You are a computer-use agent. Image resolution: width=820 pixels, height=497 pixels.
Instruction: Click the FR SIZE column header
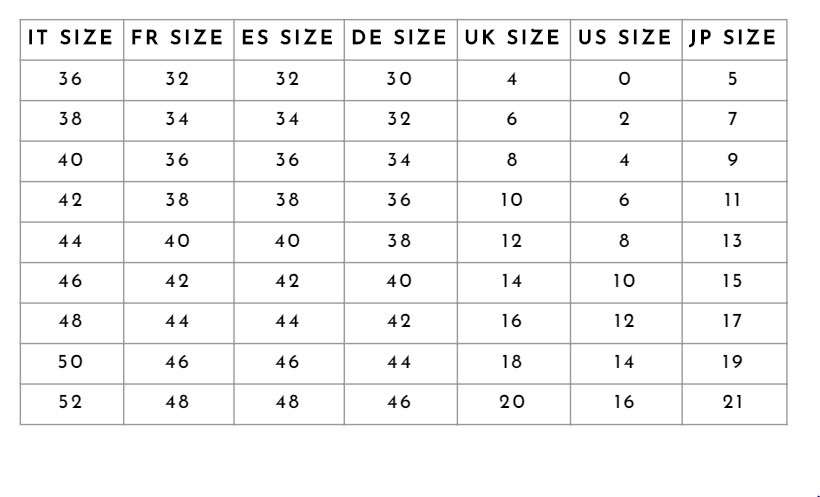click(x=177, y=38)
